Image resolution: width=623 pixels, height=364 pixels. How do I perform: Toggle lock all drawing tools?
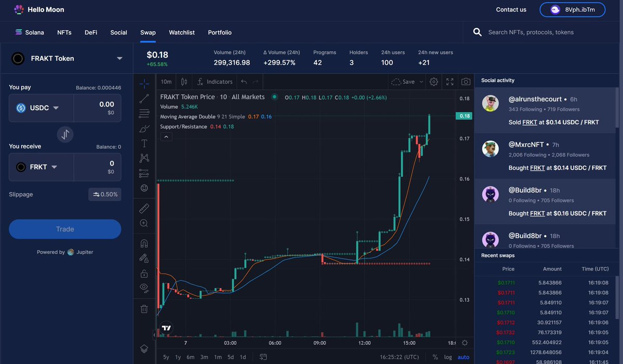pos(144,273)
